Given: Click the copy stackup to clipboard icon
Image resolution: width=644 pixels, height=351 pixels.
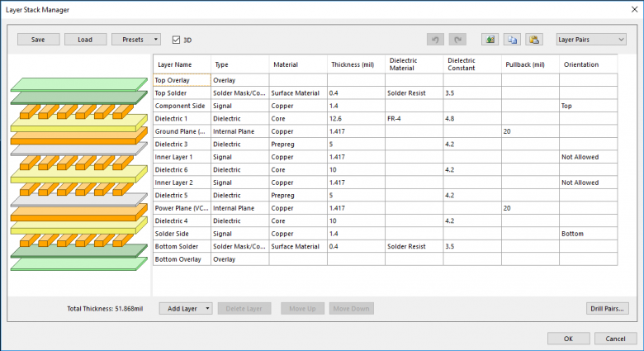Looking at the screenshot, I should click(512, 40).
